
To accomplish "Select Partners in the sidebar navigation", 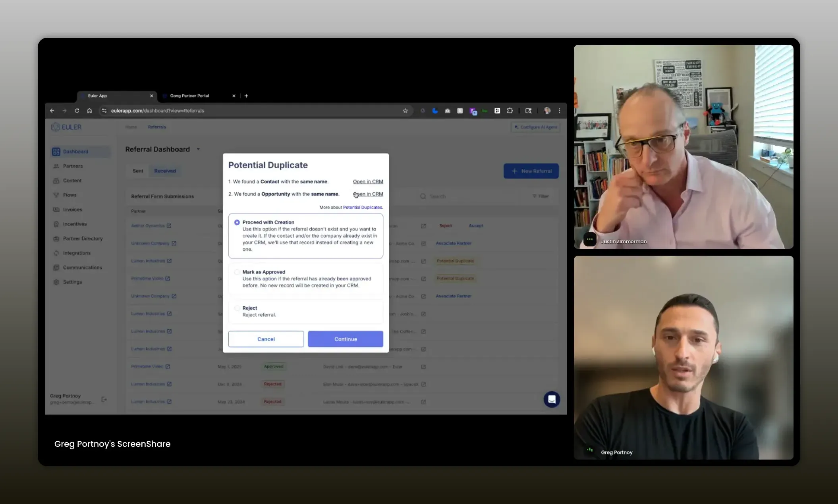I will pos(73,166).
